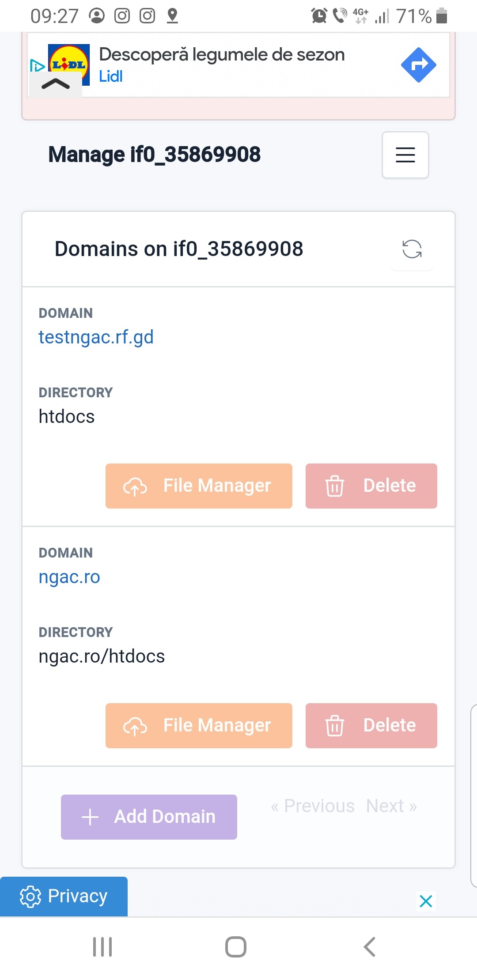
Task: Open the ngac.ro domain link
Action: (x=69, y=577)
